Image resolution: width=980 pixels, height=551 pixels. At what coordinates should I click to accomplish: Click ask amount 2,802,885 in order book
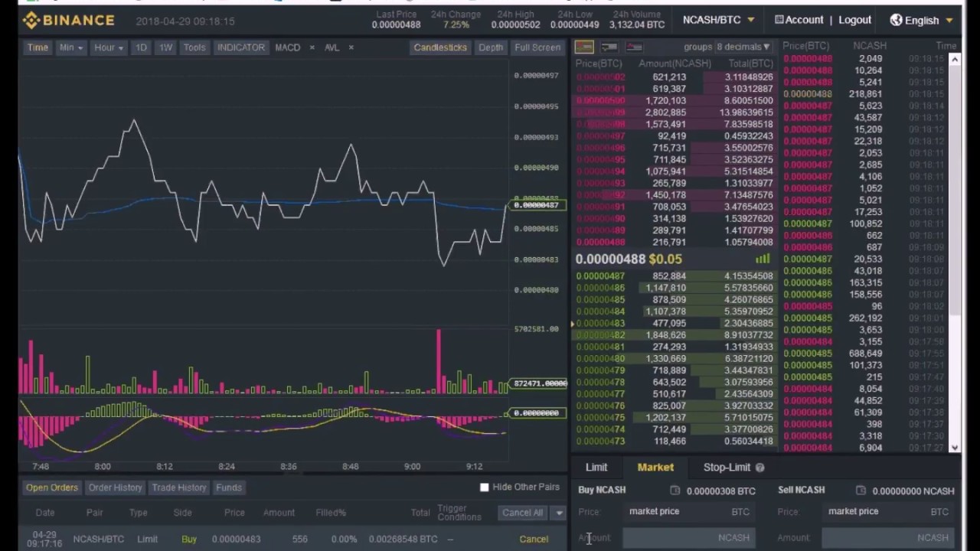(x=665, y=112)
